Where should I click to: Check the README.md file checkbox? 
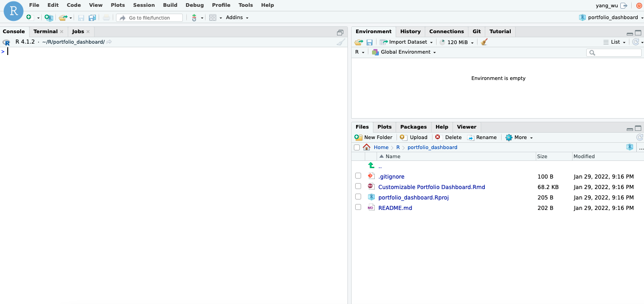(358, 207)
